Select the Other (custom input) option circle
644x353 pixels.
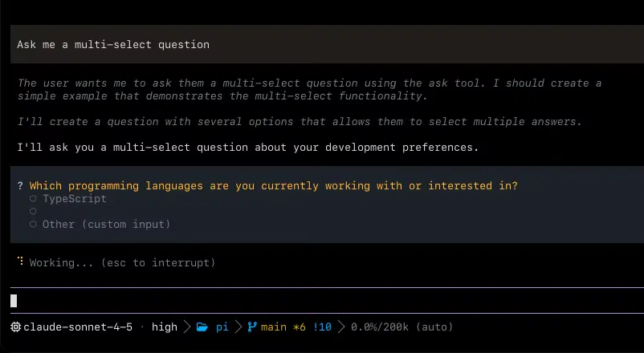point(33,224)
